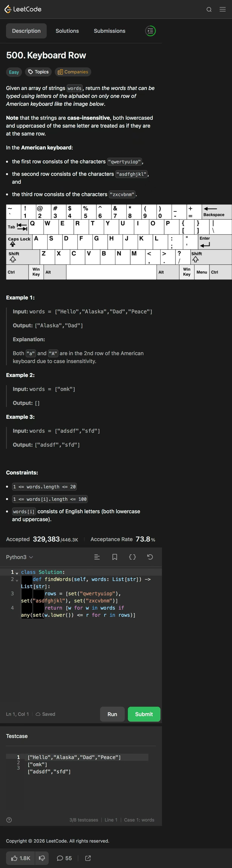Screen dimensions: 232x868
Task: Bookmark the code with bookmark icon
Action: pyautogui.click(x=115, y=557)
